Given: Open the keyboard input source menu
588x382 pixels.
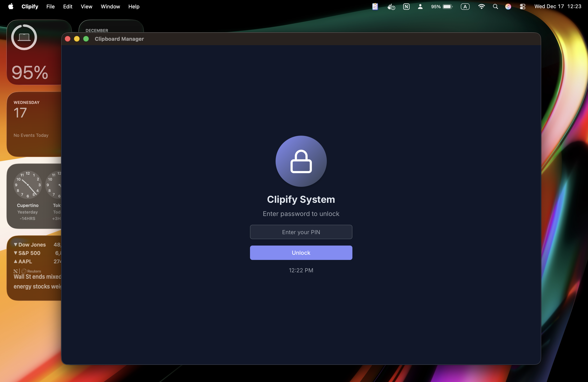Looking at the screenshot, I should [x=465, y=7].
